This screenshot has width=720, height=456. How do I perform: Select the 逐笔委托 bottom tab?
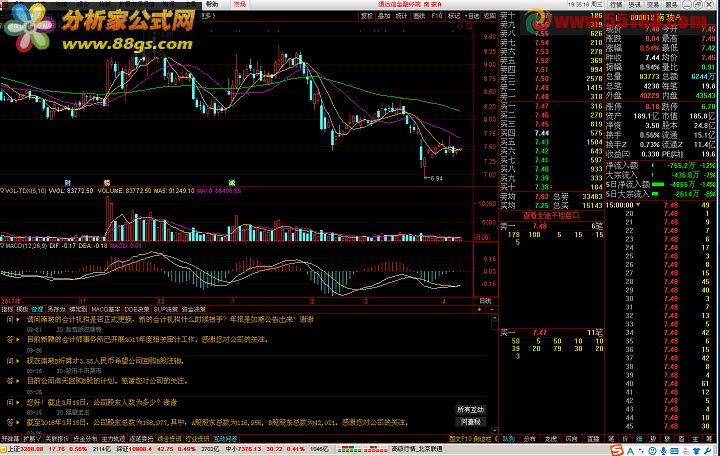tap(141, 439)
